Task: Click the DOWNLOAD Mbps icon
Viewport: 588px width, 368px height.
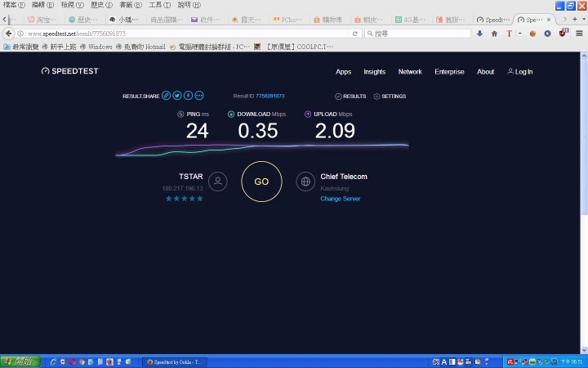Action: tap(231, 114)
